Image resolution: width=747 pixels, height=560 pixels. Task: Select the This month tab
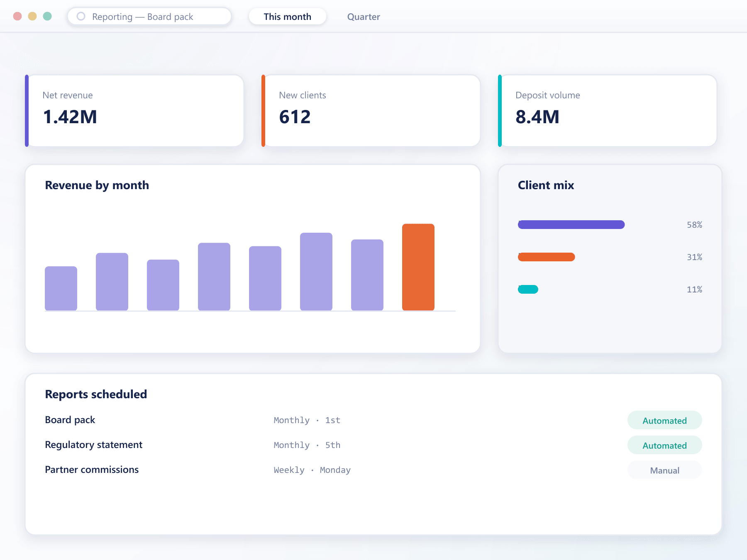click(287, 17)
